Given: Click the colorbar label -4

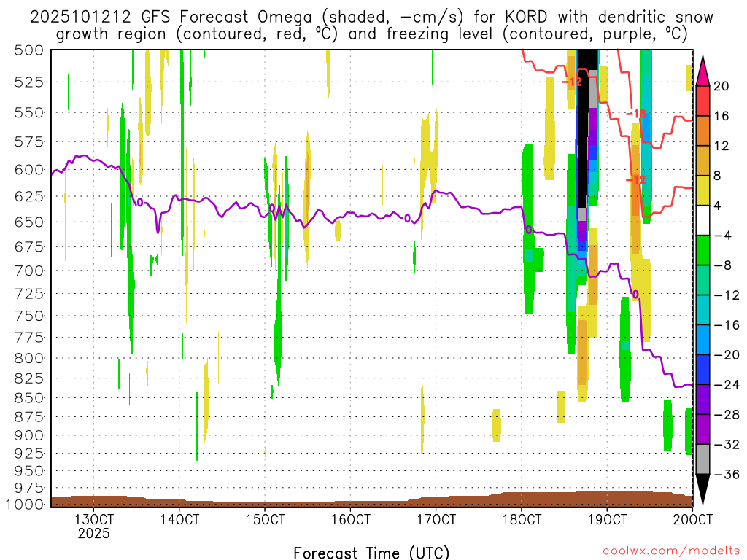Looking at the screenshot, I should click(723, 236).
